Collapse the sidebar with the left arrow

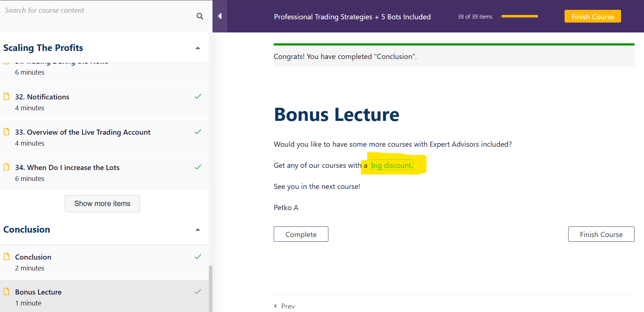click(220, 16)
